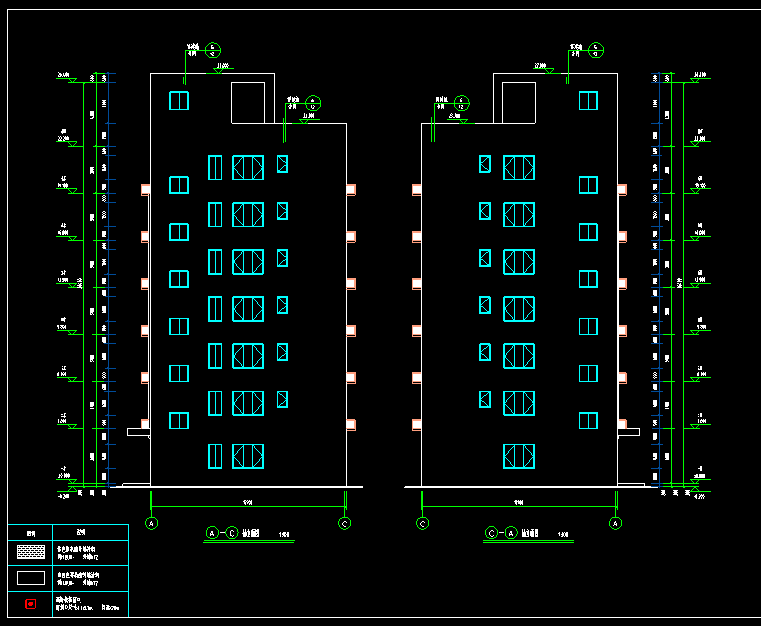This screenshot has width=761, height=626.
Task: Select top-right cyan window on right elevation
Action: pyautogui.click(x=588, y=100)
